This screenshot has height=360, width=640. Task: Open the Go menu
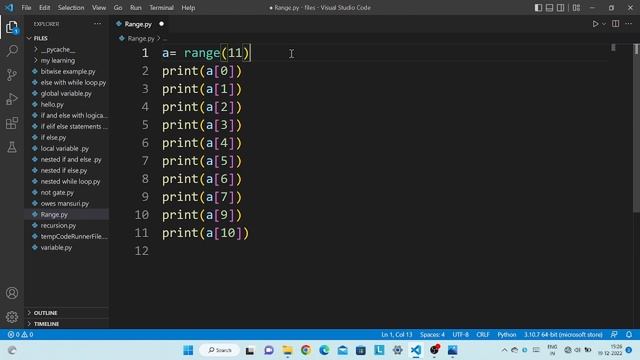118,8
